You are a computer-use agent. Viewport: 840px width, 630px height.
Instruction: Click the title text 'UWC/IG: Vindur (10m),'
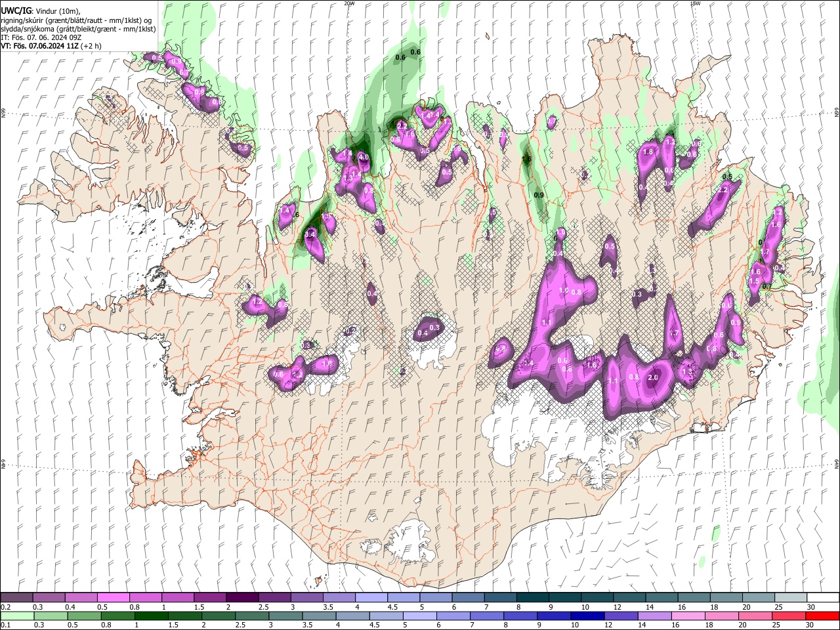(39, 10)
